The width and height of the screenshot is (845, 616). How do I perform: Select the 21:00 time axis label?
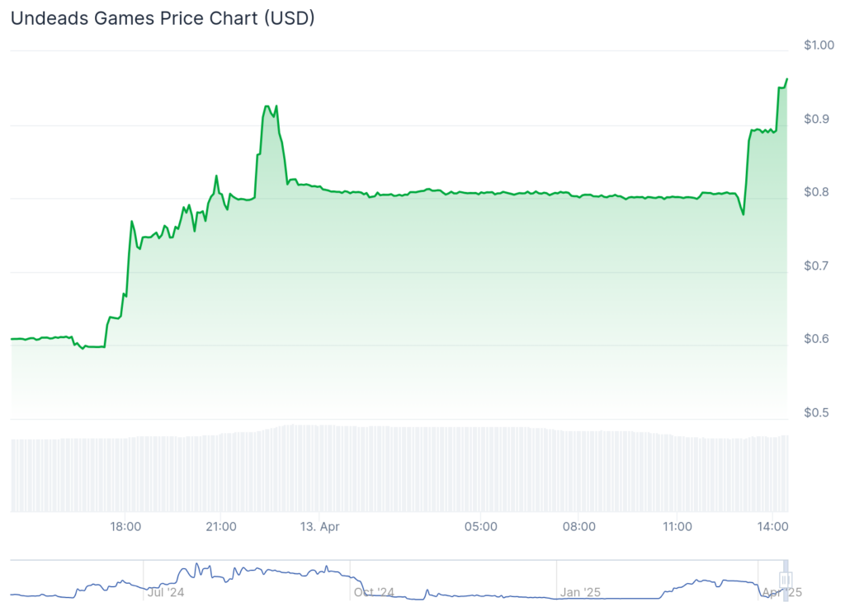[x=221, y=526]
